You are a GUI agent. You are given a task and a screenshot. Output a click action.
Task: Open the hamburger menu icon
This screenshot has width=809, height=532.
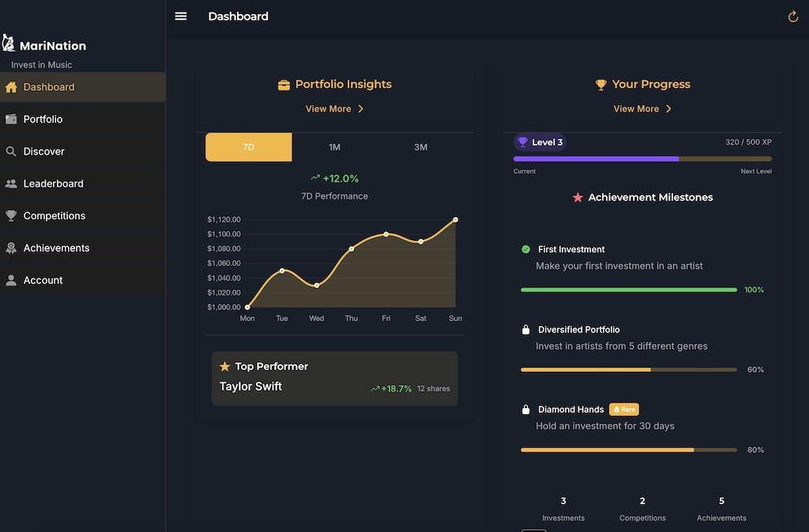point(181,16)
